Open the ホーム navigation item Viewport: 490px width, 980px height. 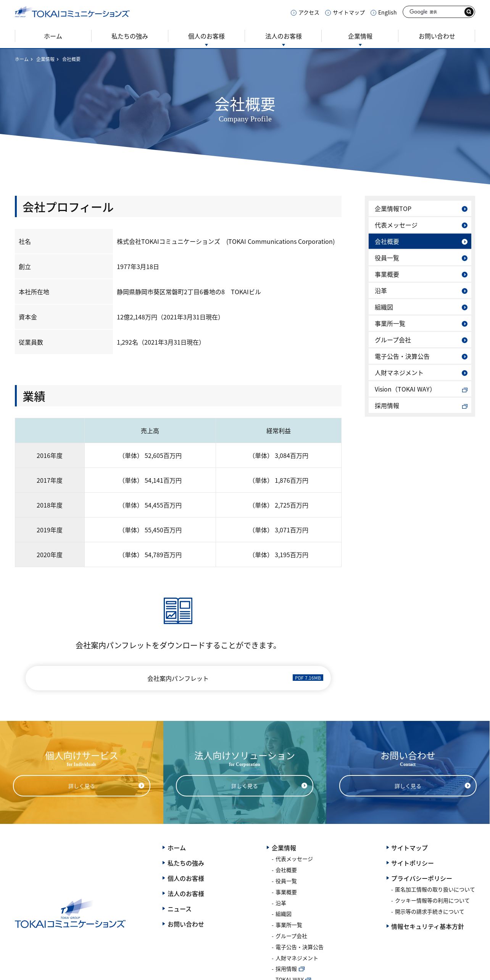[53, 37]
